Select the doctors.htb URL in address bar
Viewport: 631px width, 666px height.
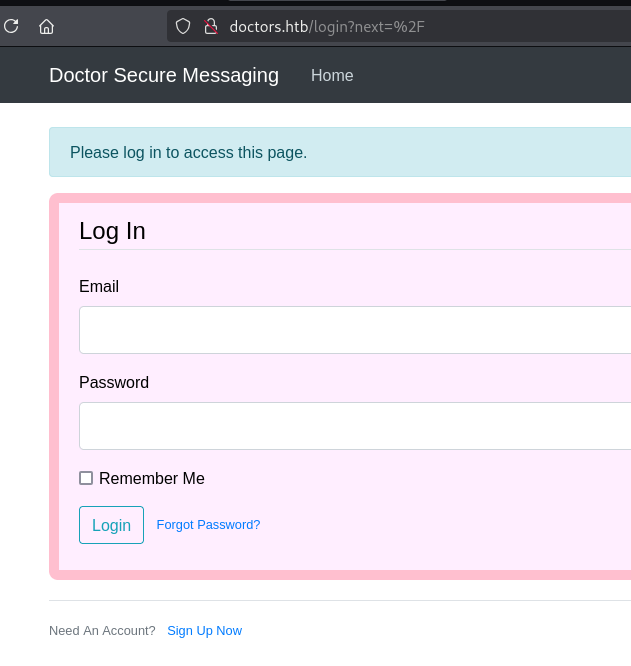click(327, 27)
